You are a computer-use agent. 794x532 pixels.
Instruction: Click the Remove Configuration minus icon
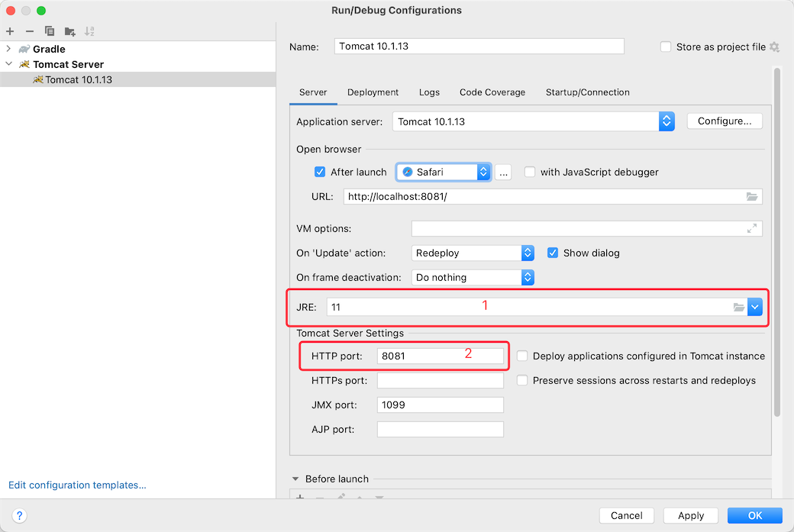click(x=30, y=31)
